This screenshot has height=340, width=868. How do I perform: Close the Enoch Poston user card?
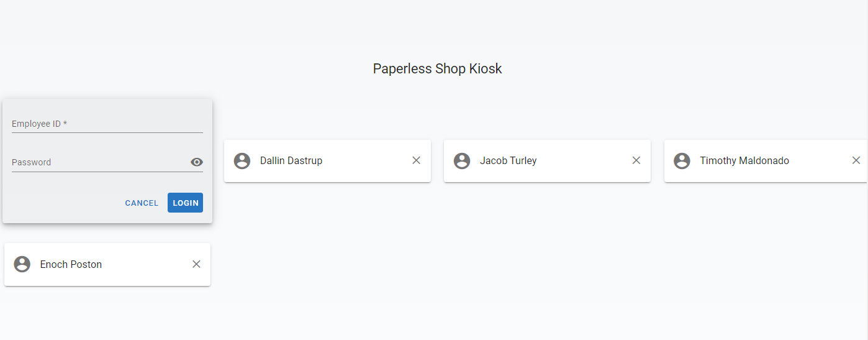pos(197,264)
